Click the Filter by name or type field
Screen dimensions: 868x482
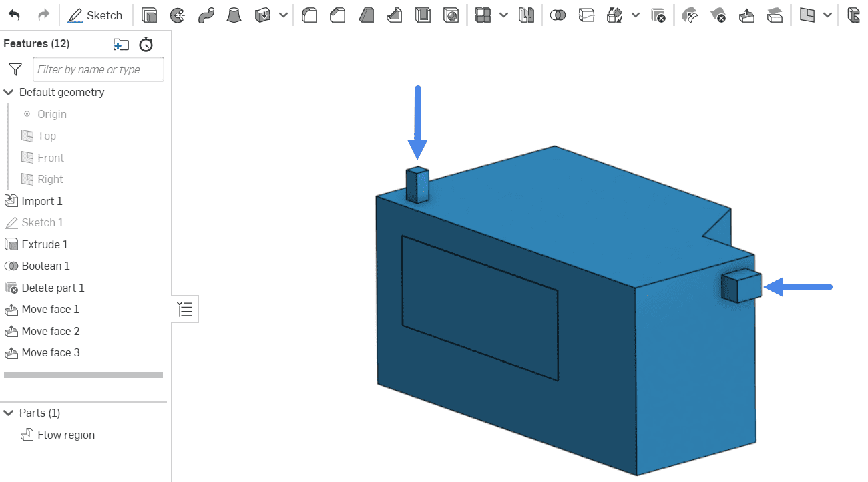[x=98, y=69]
